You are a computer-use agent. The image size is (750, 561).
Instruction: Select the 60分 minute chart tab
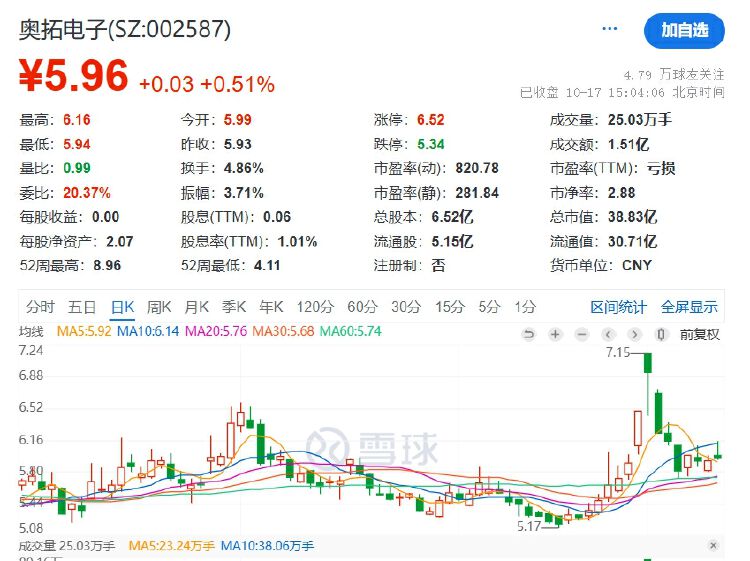362,307
